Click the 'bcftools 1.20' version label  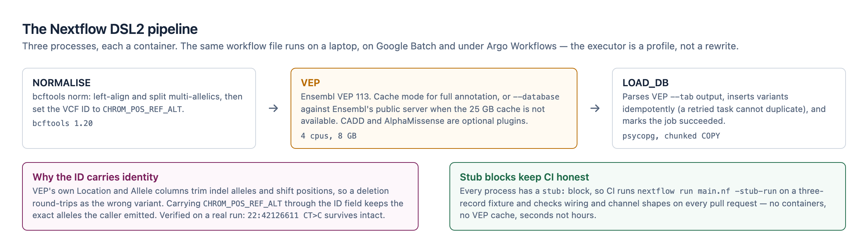click(63, 123)
